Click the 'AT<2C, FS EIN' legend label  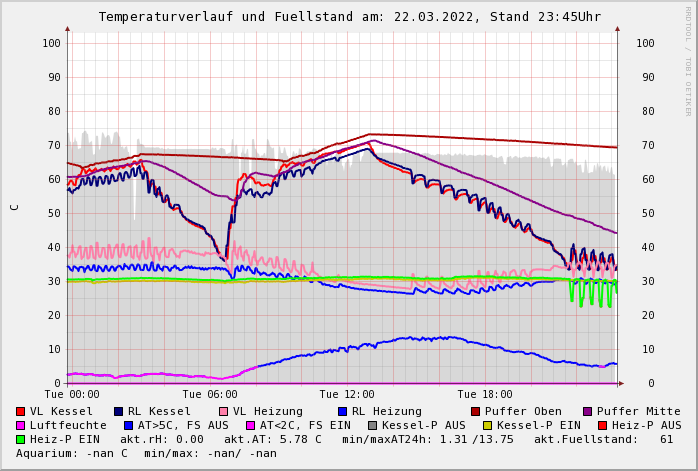(304, 425)
